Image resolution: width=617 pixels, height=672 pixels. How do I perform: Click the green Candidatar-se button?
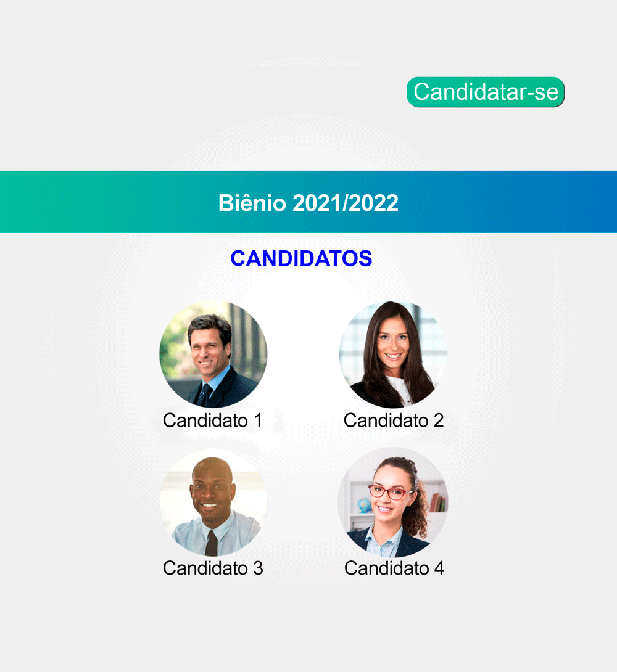click(486, 92)
